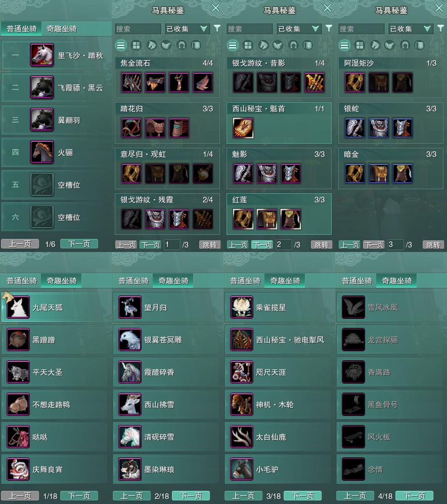The image size is (447, 504).
Task: Choose the 太白仙鹿 antler mount icon
Action: click(x=242, y=437)
